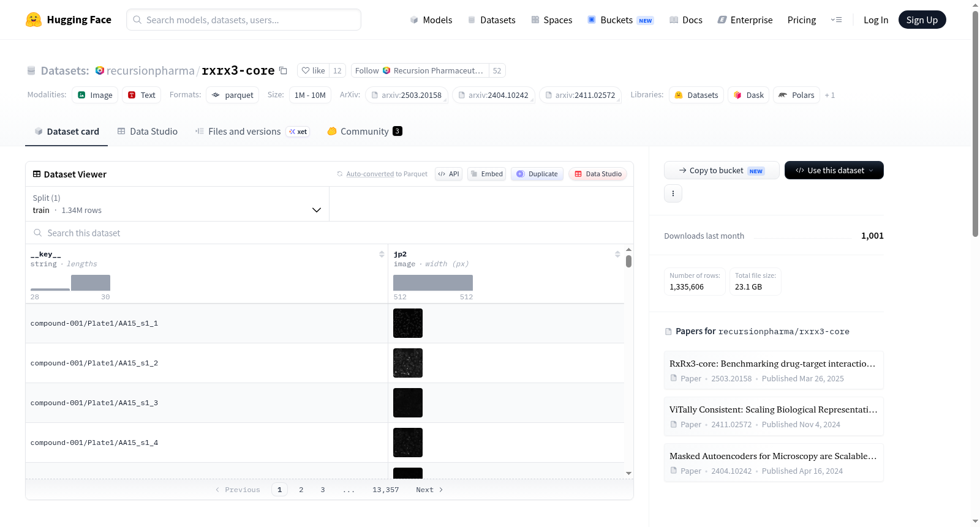Open Data Studio from the viewer header
Screen dimensions: 980x527
point(598,174)
